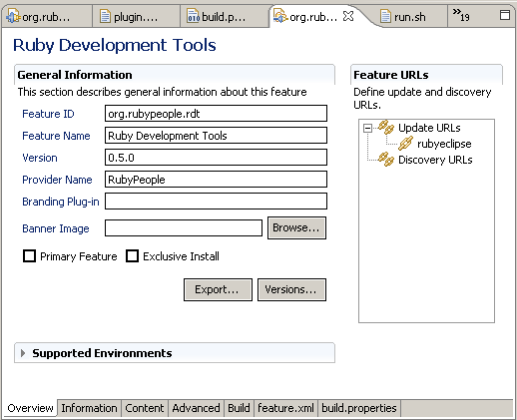Collapse the Update URLs tree node
Image resolution: width=517 pixels, height=420 pixels.
pos(367,128)
